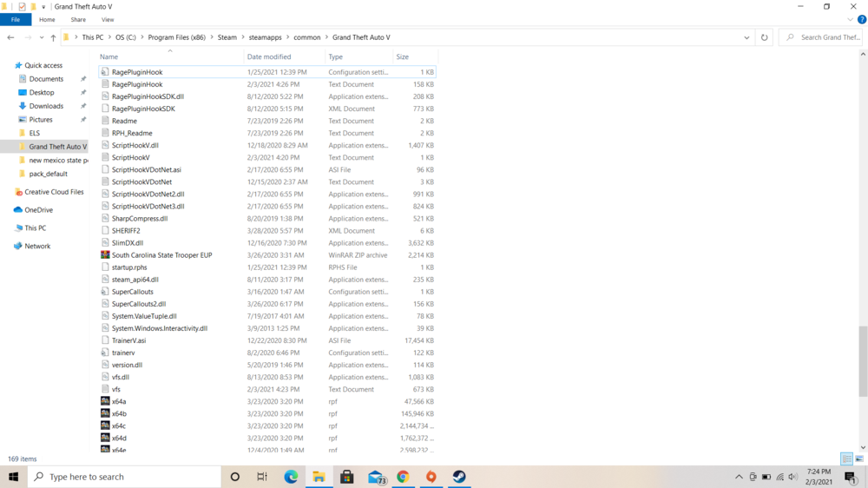Click the taskbar search box
This screenshot has height=488, width=868.
pos(124,477)
